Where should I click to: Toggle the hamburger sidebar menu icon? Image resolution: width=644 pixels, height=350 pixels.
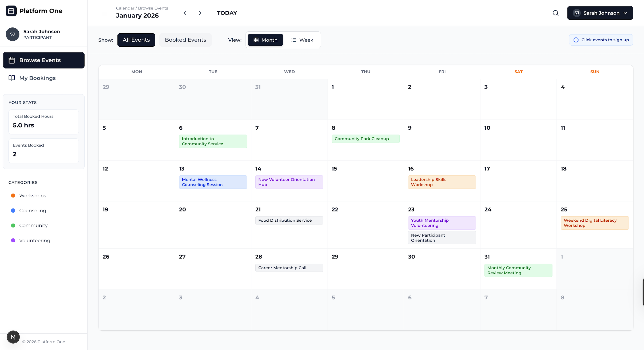[x=104, y=13]
